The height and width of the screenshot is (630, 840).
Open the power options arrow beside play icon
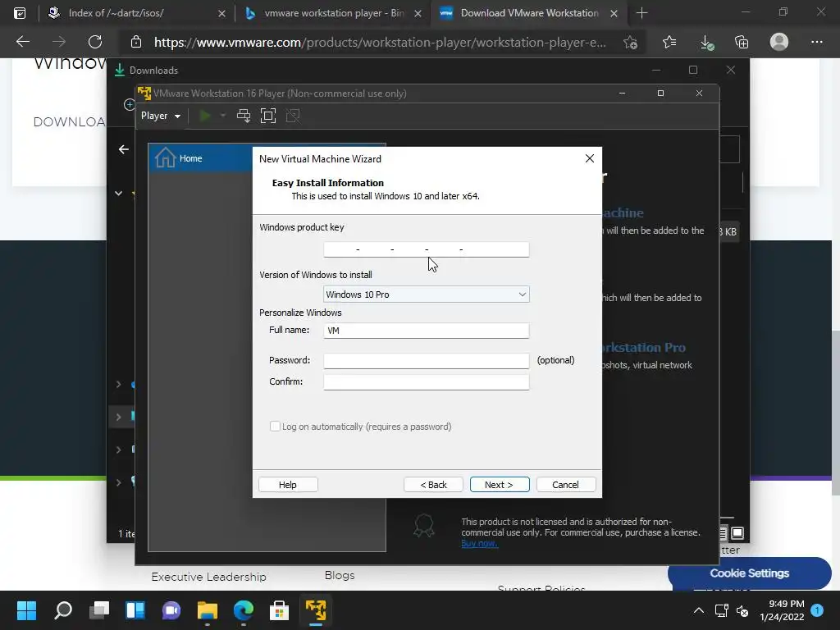click(223, 116)
